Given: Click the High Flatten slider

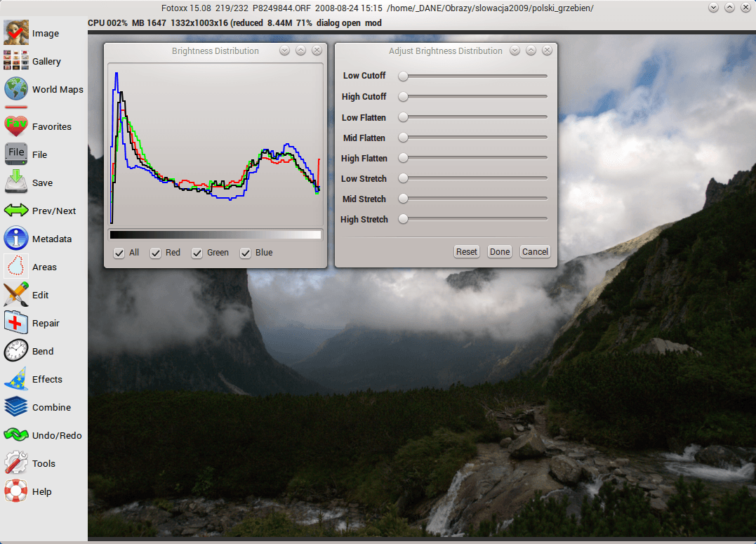Looking at the screenshot, I should coord(472,158).
